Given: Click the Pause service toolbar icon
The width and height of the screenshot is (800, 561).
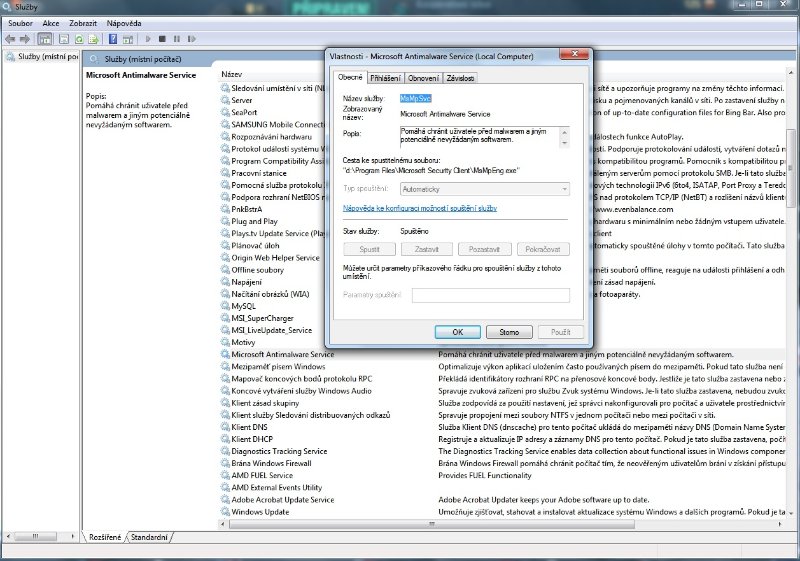Looking at the screenshot, I should coord(177,39).
